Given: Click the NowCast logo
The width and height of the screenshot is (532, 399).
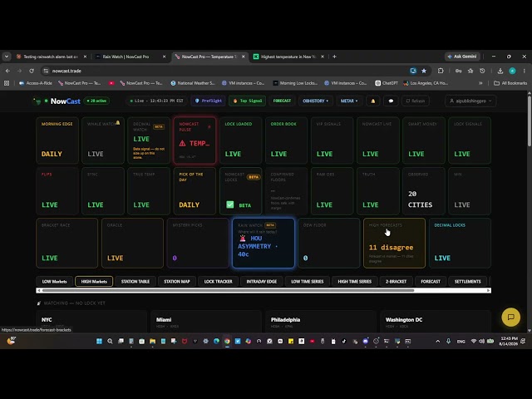Looking at the screenshot, I should point(65,101).
